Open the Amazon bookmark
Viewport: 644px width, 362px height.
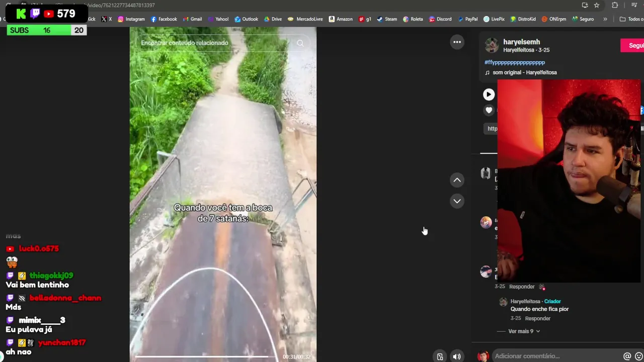tap(341, 19)
